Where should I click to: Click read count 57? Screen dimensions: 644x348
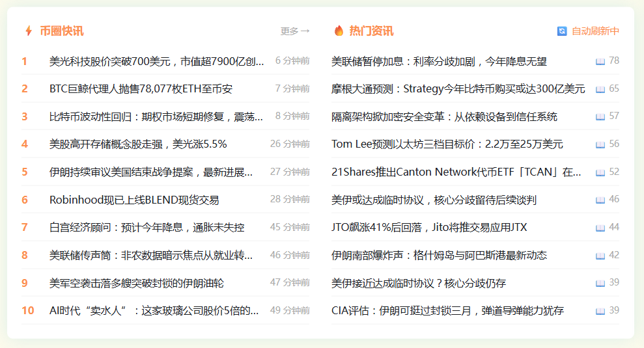click(x=614, y=116)
